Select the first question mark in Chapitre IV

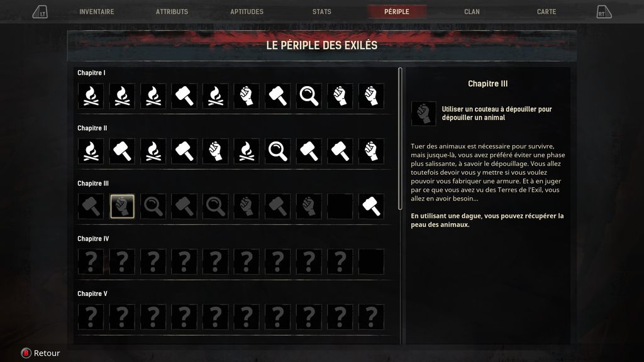coord(91,261)
